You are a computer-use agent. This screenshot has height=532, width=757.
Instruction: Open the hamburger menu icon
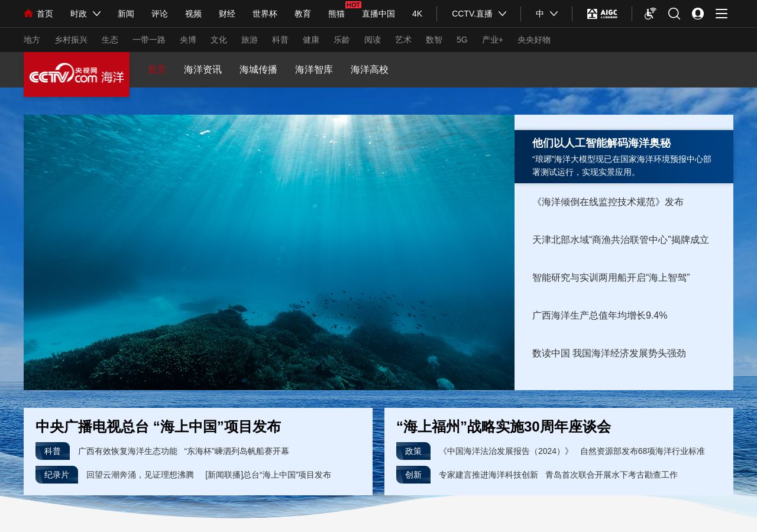[x=722, y=14]
